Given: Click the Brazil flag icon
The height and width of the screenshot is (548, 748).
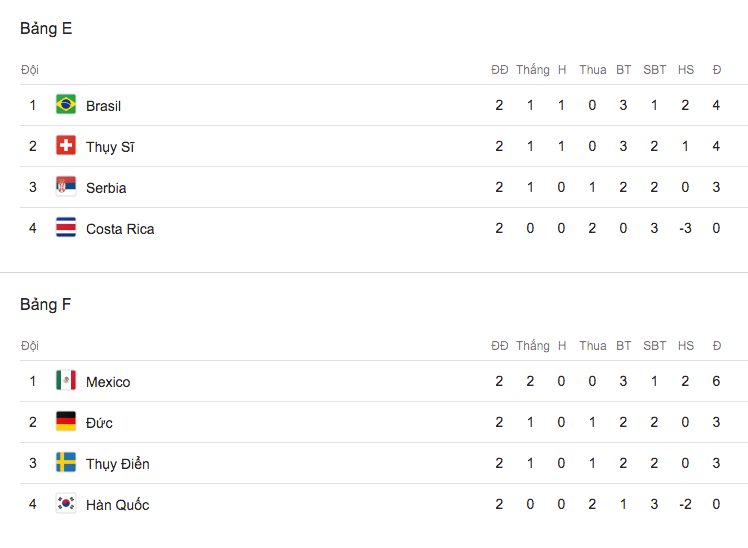Looking at the screenshot, I should (66, 104).
